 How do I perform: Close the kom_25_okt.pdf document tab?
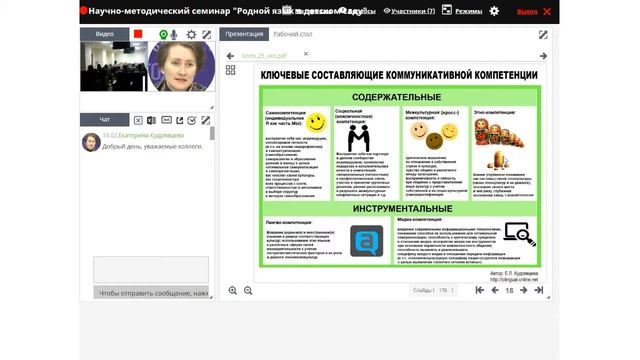(306, 53)
